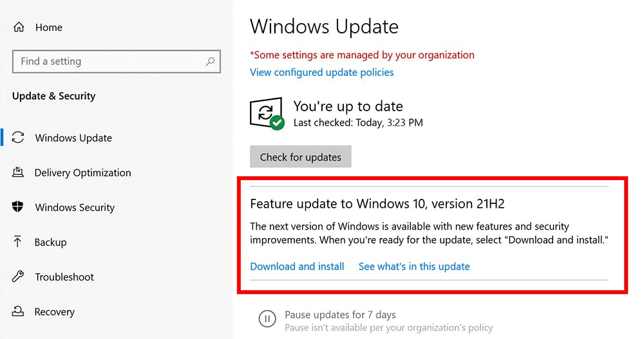Open the Troubleshoot section
Viewport: 644px width, 339px height.
tap(64, 277)
